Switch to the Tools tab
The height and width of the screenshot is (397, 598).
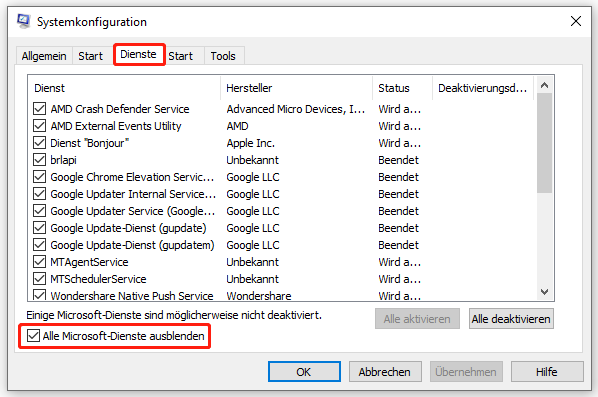coord(223,56)
